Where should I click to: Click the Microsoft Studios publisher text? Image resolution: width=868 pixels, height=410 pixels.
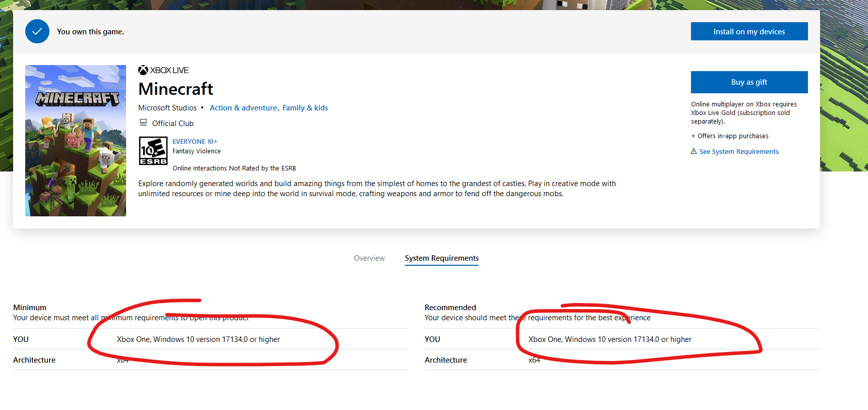pyautogui.click(x=167, y=108)
